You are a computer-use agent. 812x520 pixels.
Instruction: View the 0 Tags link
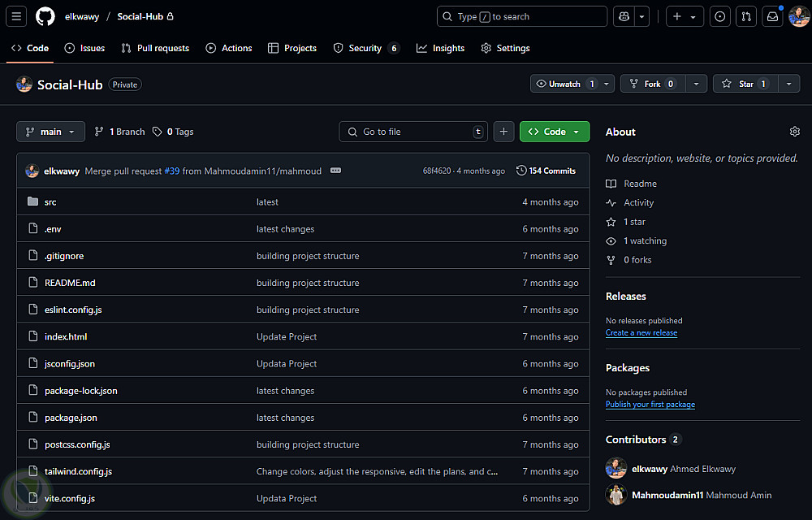173,132
